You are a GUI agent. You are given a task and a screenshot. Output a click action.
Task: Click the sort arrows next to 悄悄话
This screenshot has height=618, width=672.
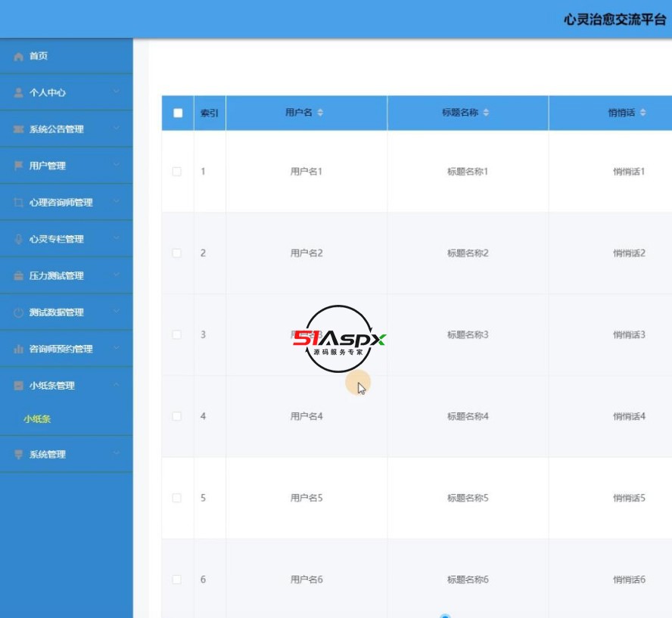[x=643, y=113]
